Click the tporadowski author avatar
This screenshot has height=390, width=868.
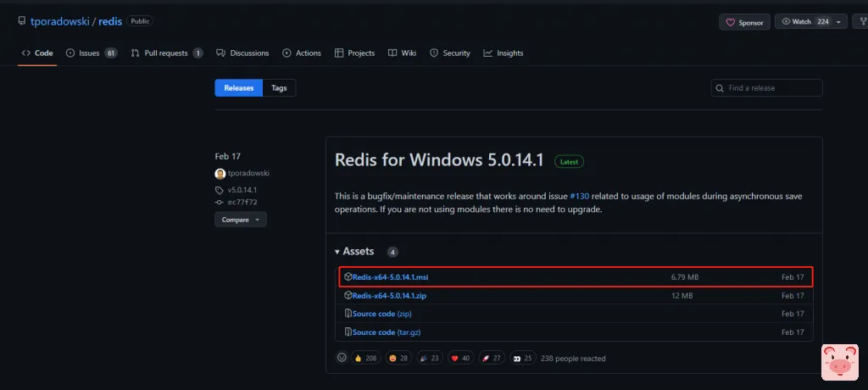pyautogui.click(x=220, y=173)
